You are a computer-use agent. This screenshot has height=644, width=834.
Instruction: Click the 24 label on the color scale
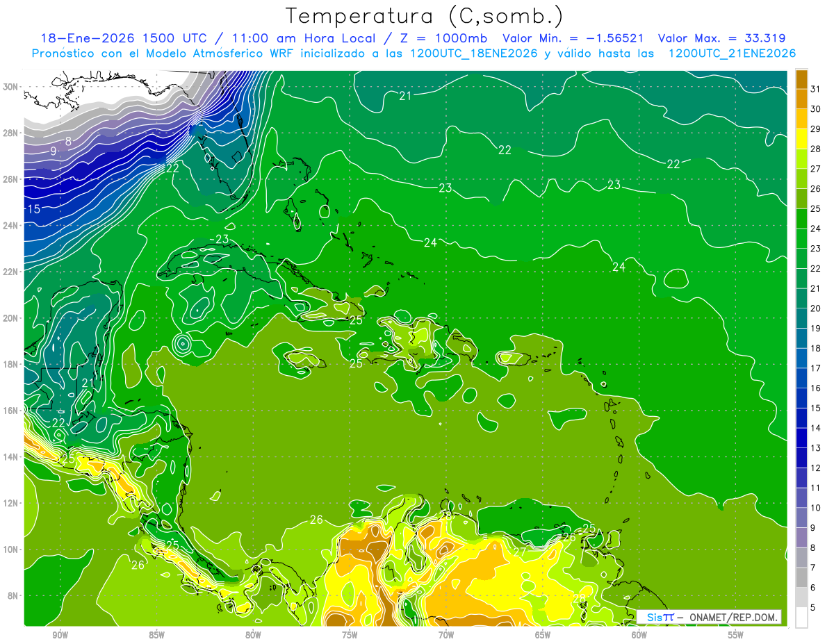(x=816, y=228)
